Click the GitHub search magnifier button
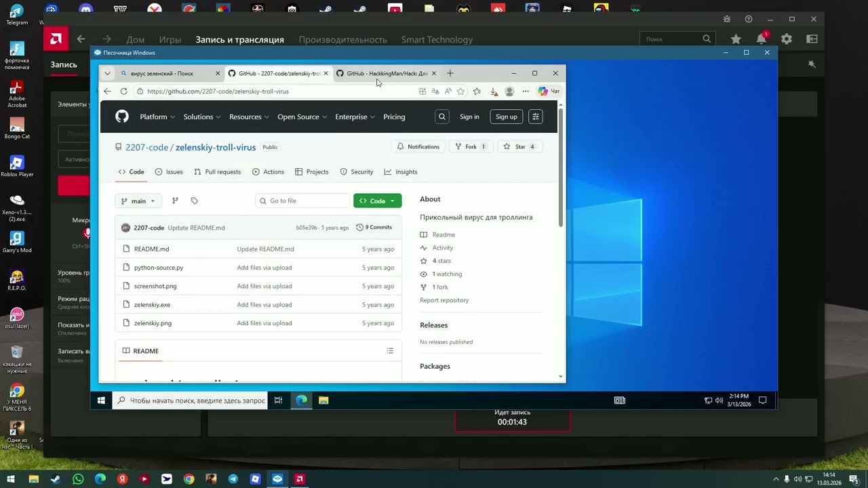 [442, 117]
